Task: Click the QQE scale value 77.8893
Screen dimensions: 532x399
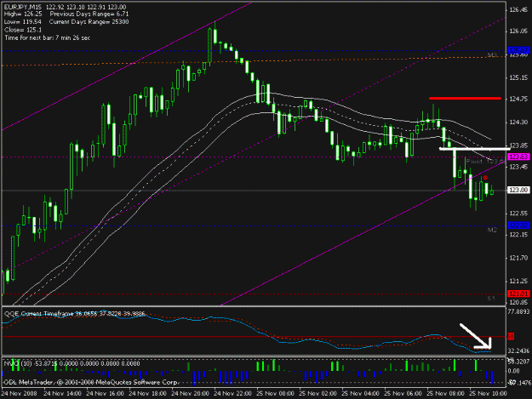Action: click(x=518, y=311)
